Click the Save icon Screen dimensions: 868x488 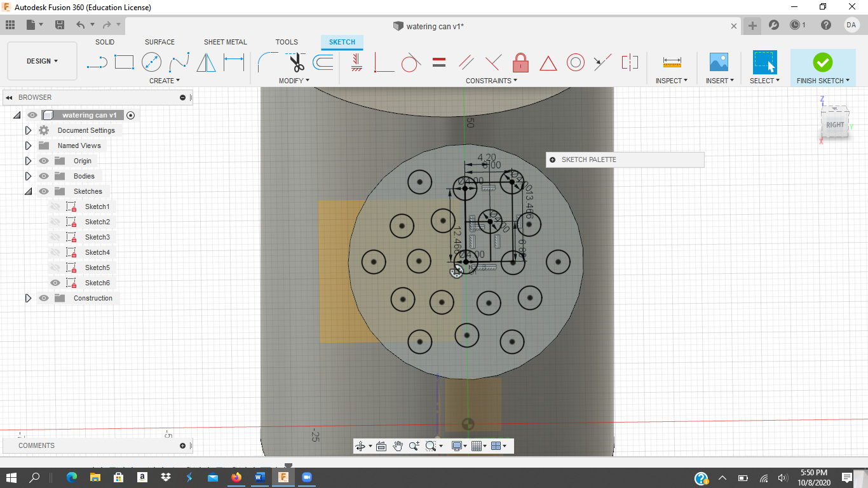[60, 25]
